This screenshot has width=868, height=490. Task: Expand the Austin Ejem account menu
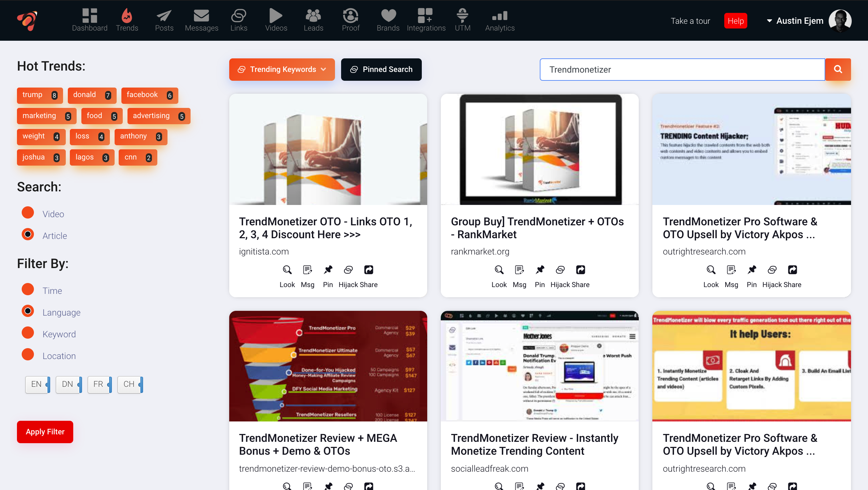pyautogui.click(x=795, y=21)
